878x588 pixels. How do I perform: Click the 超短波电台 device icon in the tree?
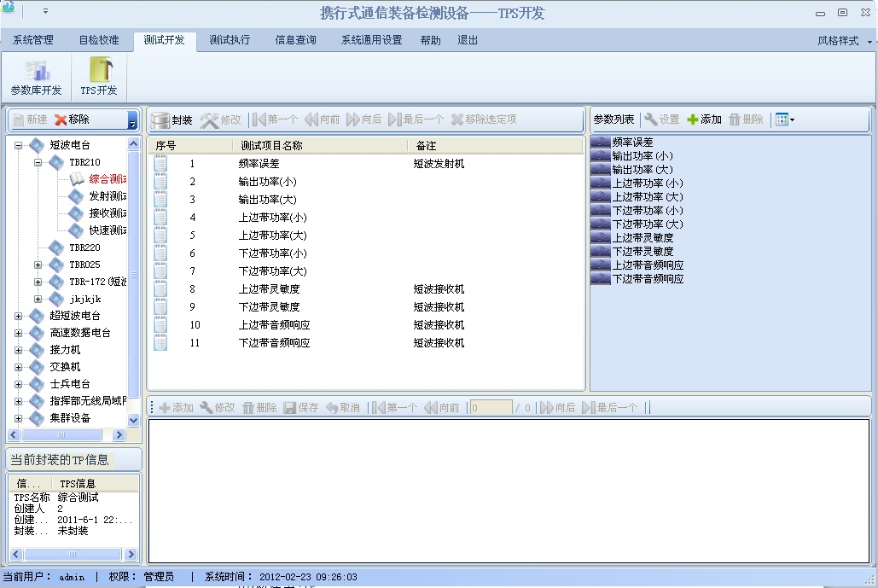pyautogui.click(x=37, y=316)
